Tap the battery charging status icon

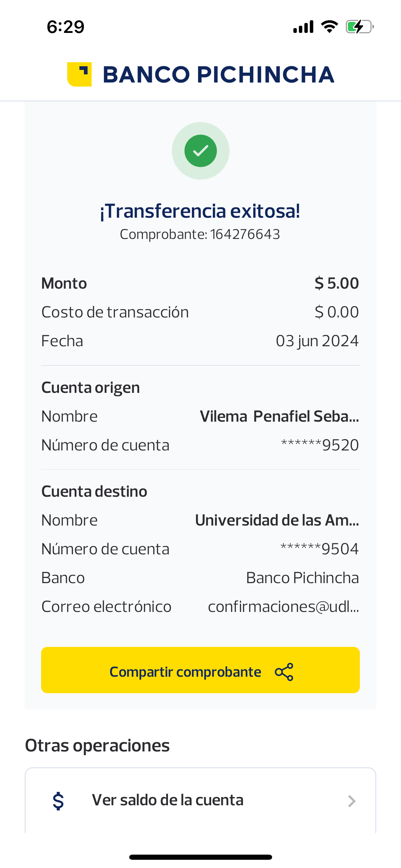point(359,27)
